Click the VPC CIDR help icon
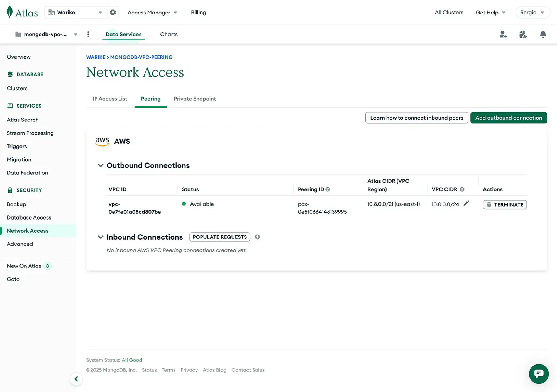The image size is (557, 392). click(x=462, y=189)
